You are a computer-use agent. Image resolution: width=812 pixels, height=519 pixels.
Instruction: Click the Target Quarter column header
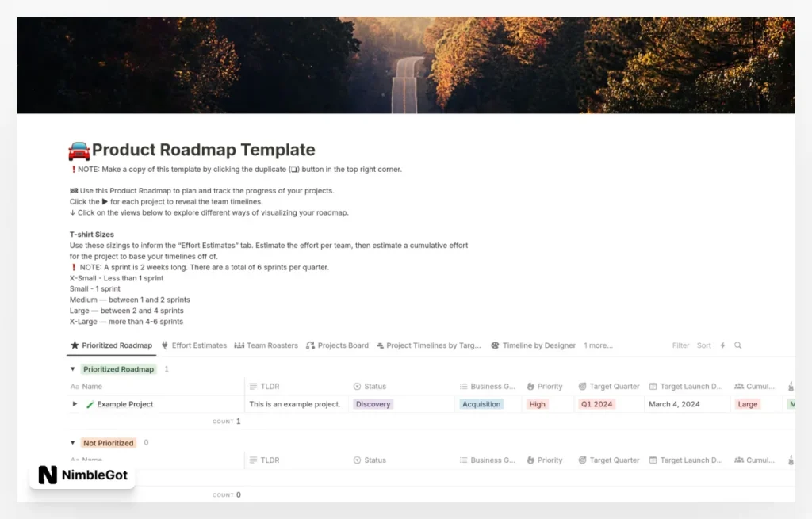pos(609,387)
